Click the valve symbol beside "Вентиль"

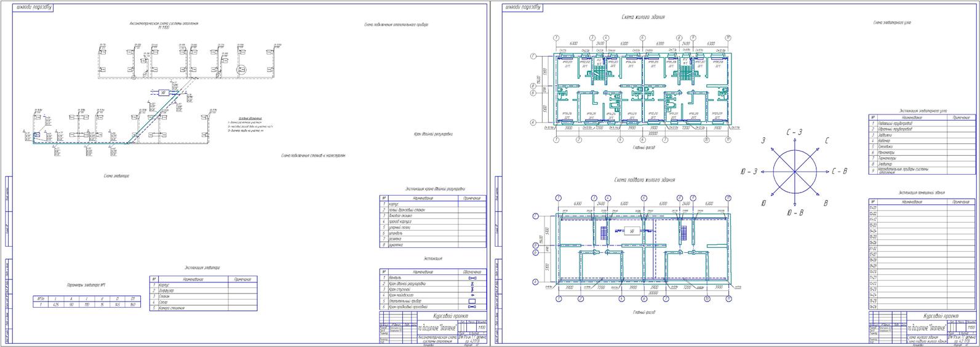[471, 277]
